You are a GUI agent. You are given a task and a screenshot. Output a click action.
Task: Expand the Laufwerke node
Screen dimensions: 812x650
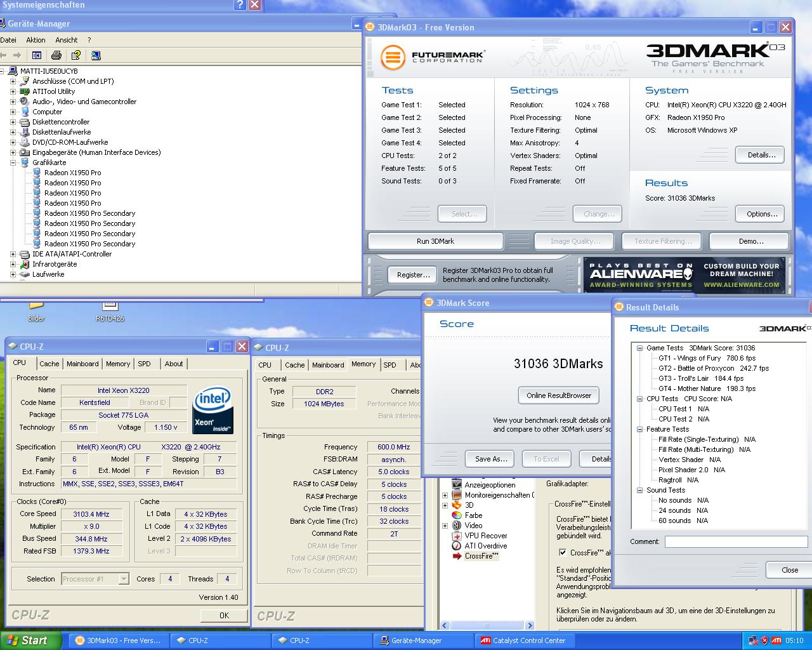point(13,274)
